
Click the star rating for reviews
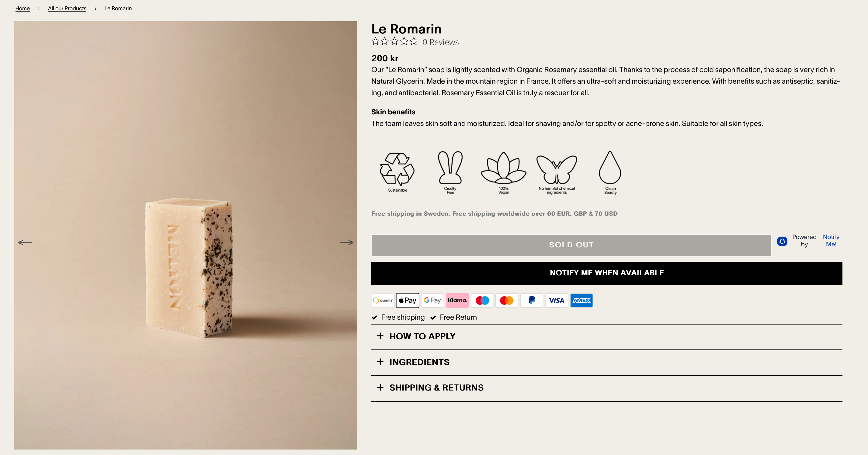394,42
